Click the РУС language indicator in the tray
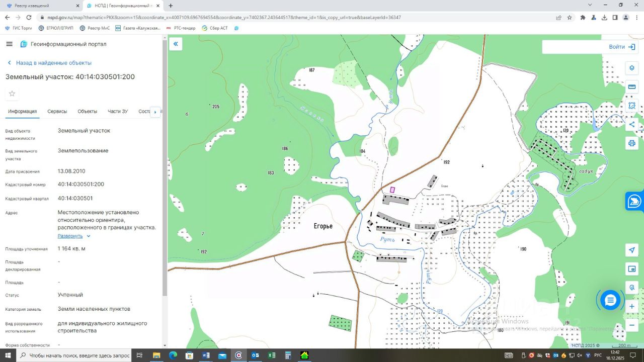 (x=598, y=355)
